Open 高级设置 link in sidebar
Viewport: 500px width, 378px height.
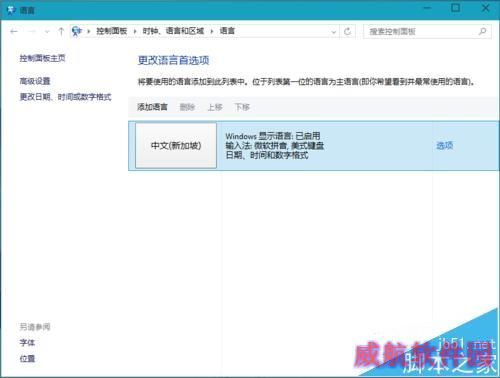click(x=35, y=81)
